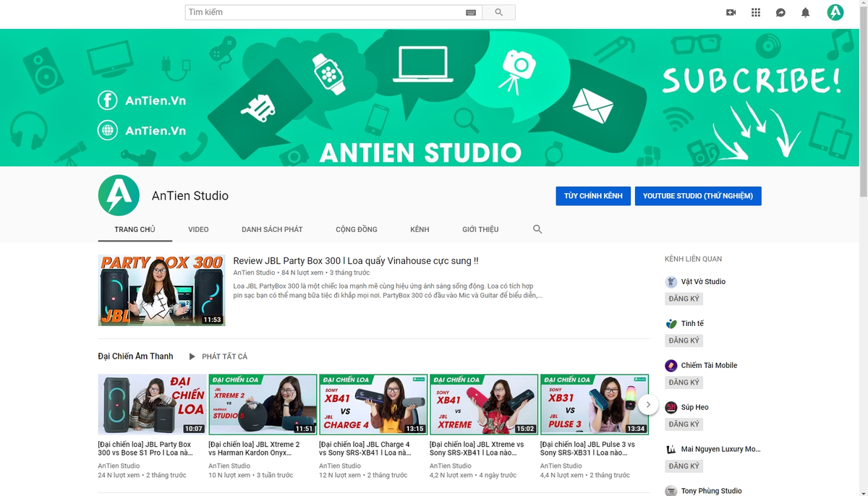
Task: Play the featured Party Box 300 thumbnail
Action: click(161, 290)
